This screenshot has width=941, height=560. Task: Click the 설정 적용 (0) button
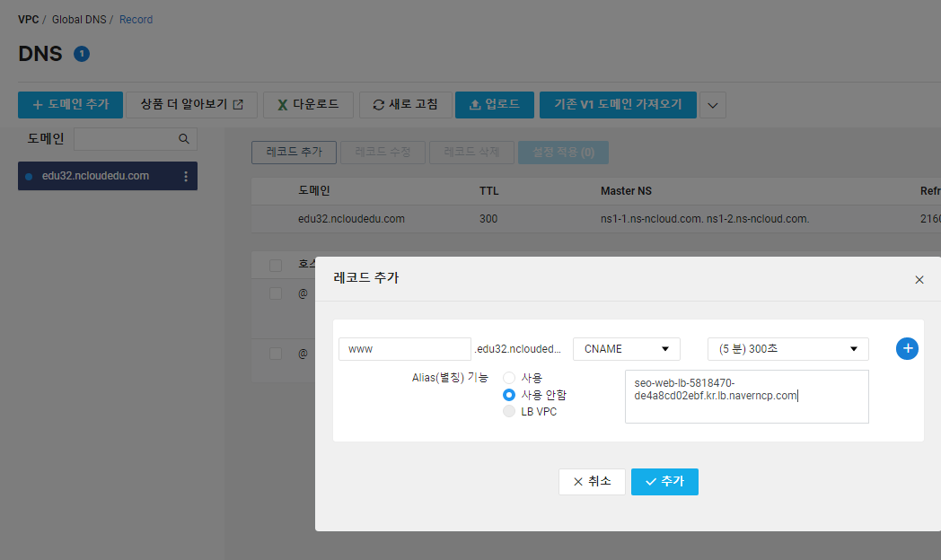pyautogui.click(x=564, y=153)
